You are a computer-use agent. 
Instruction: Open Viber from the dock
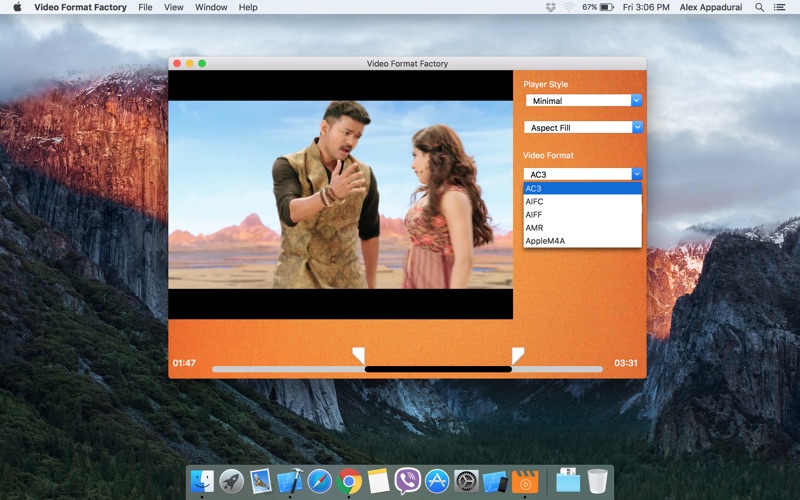(x=408, y=481)
